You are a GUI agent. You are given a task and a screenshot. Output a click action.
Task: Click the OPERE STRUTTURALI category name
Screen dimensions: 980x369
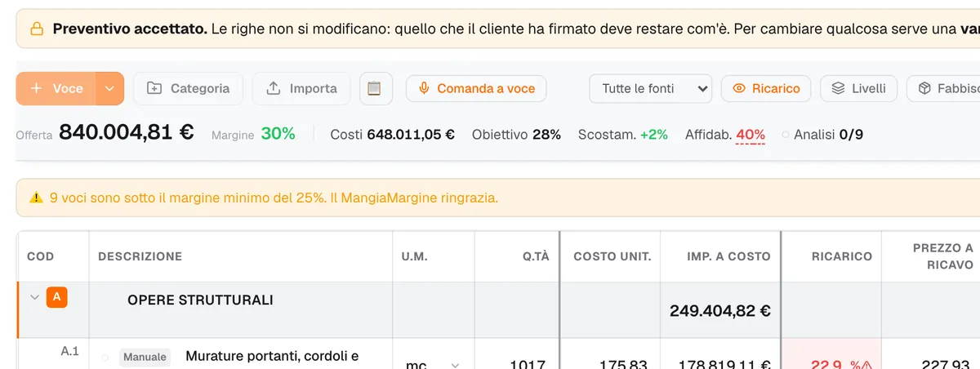pyautogui.click(x=200, y=300)
